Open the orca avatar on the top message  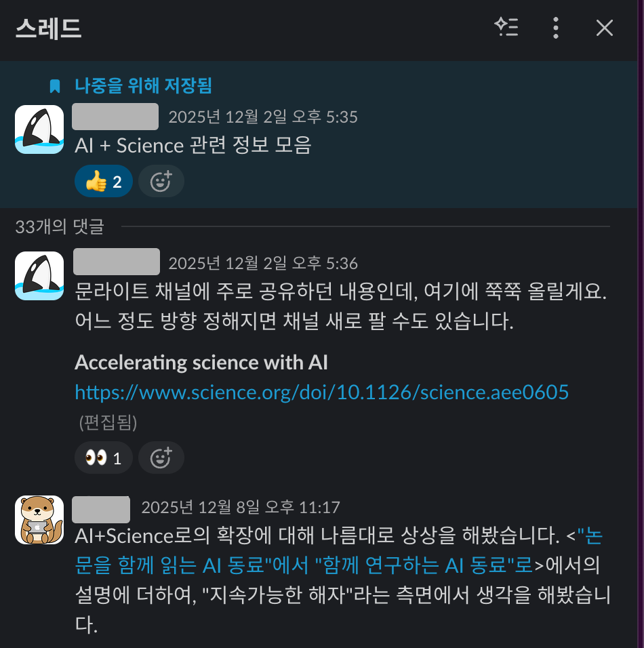(39, 129)
